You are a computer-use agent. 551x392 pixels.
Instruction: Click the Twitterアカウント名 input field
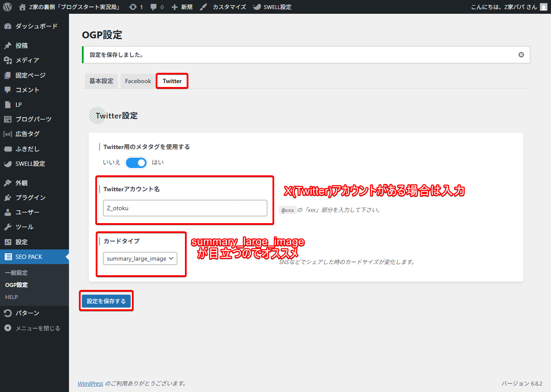pos(185,208)
